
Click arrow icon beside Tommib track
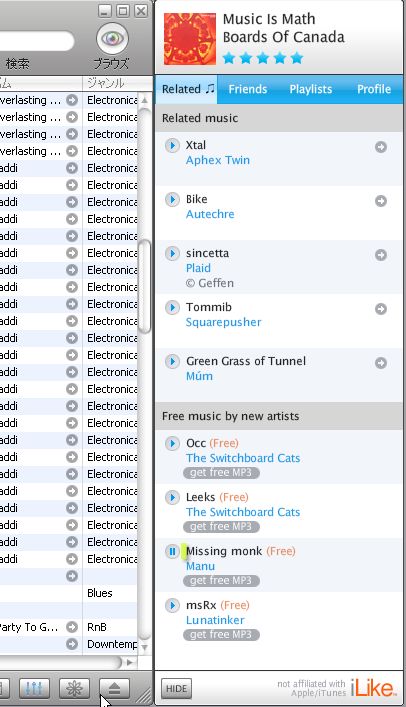pos(381,309)
